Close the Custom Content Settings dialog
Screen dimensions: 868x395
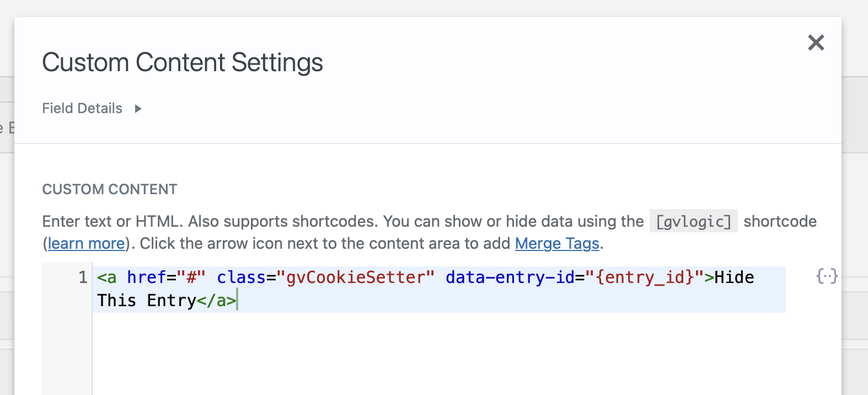(x=816, y=42)
